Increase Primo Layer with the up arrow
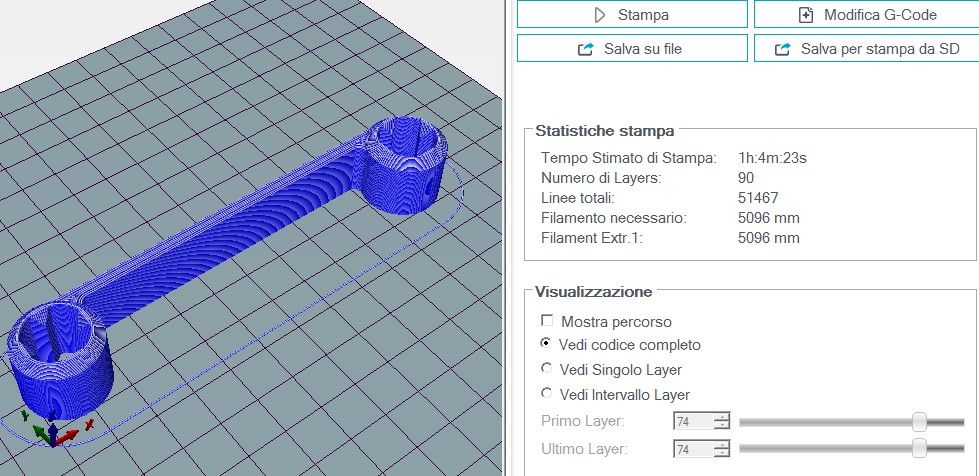The image size is (979, 476). click(722, 417)
